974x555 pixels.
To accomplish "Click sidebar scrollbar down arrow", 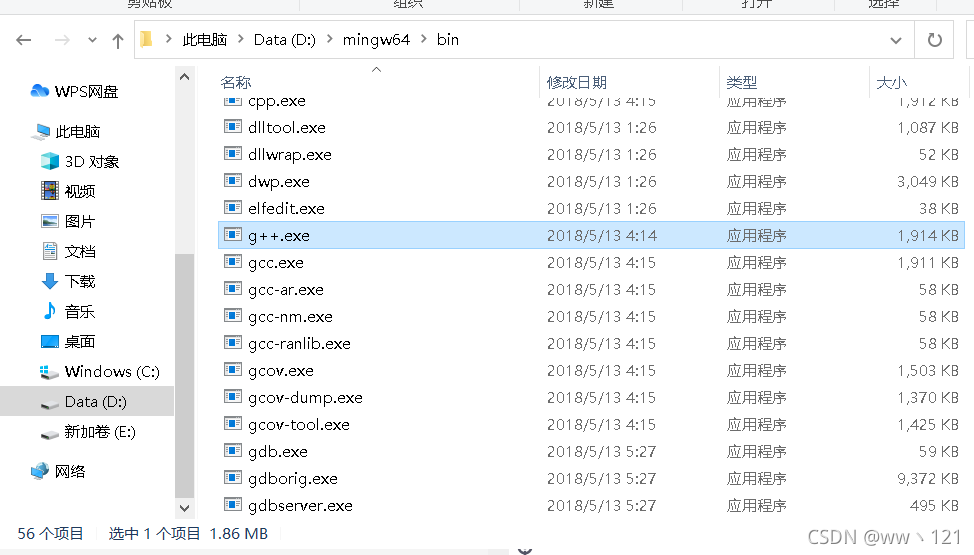I will click(x=184, y=508).
